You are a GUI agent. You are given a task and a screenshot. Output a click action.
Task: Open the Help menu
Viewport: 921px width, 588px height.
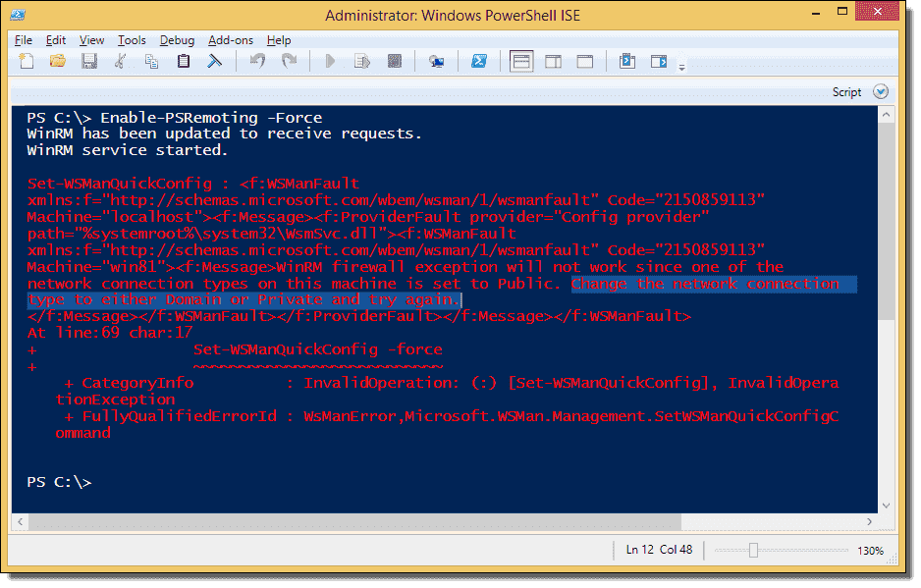point(279,40)
